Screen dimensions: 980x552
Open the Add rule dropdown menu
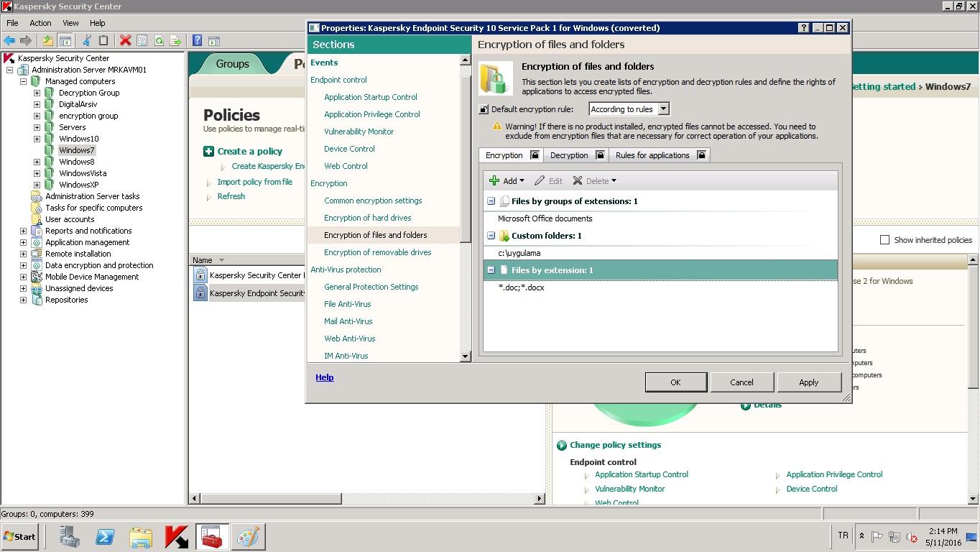coord(507,181)
